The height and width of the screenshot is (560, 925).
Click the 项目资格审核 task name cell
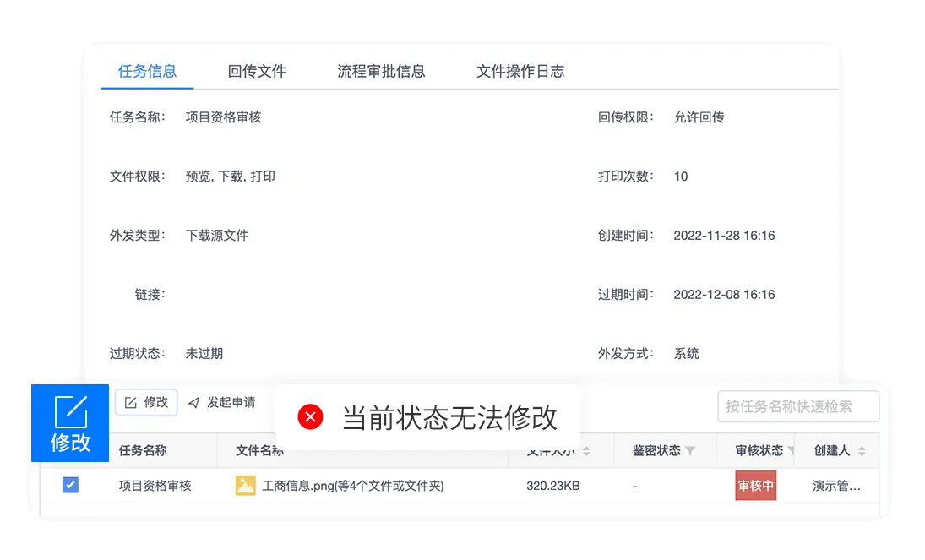point(155,486)
